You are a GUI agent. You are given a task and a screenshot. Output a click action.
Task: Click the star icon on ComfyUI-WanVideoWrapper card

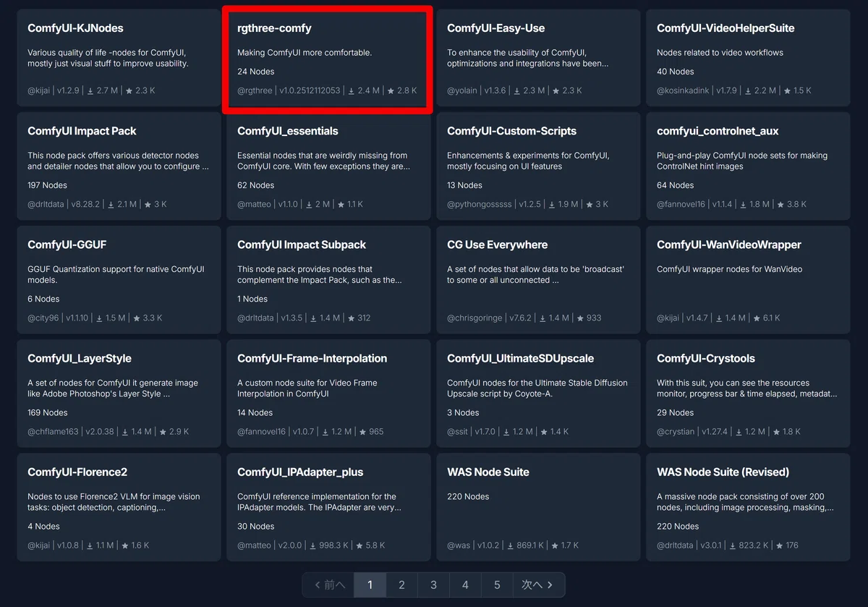tap(757, 318)
